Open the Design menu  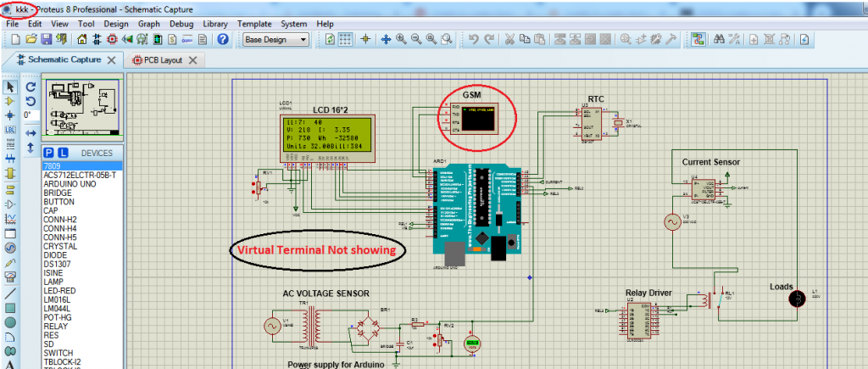point(116,24)
